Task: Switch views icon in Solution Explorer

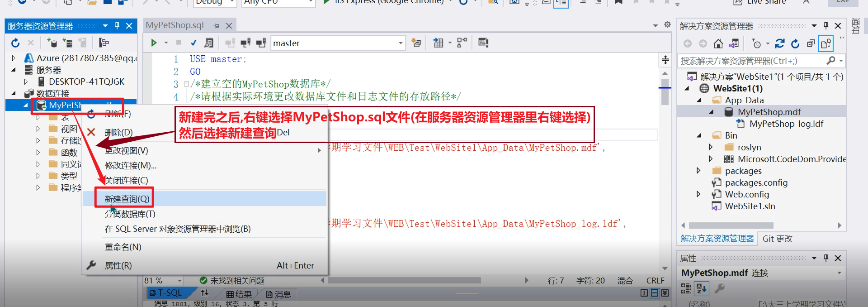Action: pyautogui.click(x=734, y=43)
